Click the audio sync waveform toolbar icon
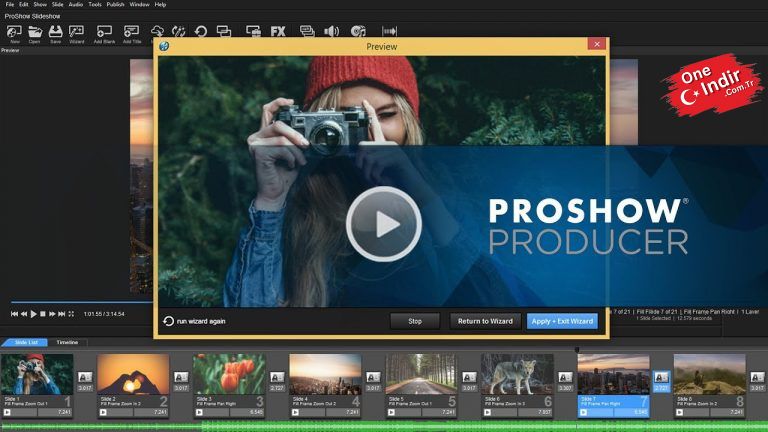The image size is (768, 432). point(389,31)
